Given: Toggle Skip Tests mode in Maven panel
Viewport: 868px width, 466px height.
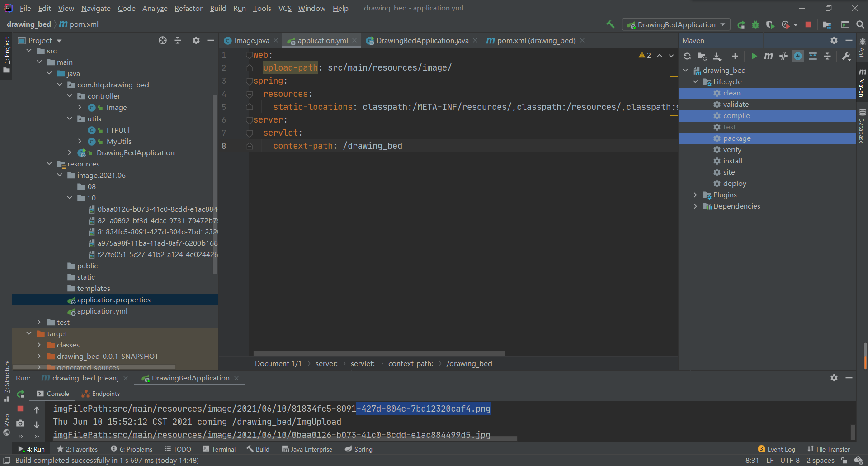Looking at the screenshot, I should [x=783, y=56].
